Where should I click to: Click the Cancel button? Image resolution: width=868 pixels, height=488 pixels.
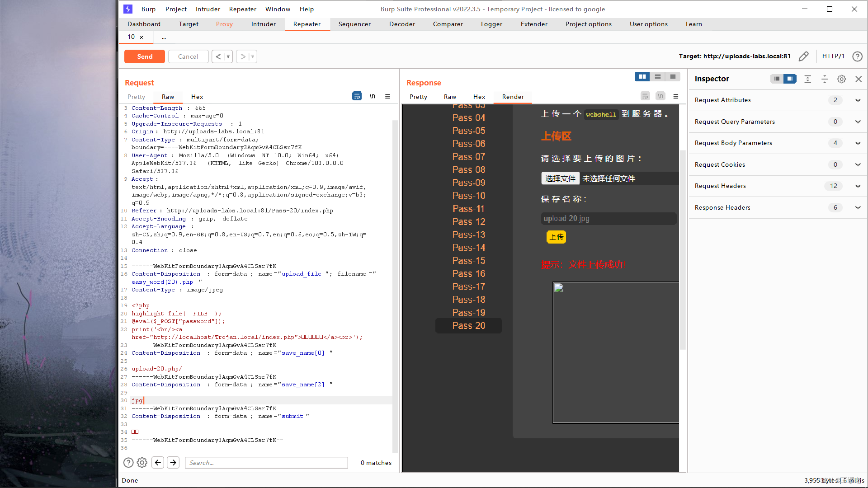pyautogui.click(x=188, y=56)
